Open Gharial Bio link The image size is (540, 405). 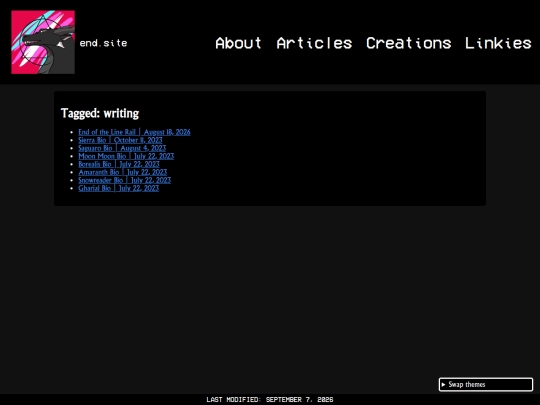[x=118, y=188]
